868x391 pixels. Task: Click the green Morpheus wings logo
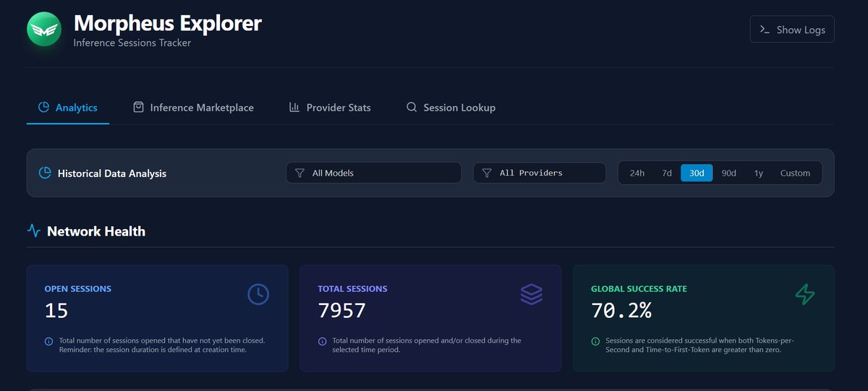46,30
